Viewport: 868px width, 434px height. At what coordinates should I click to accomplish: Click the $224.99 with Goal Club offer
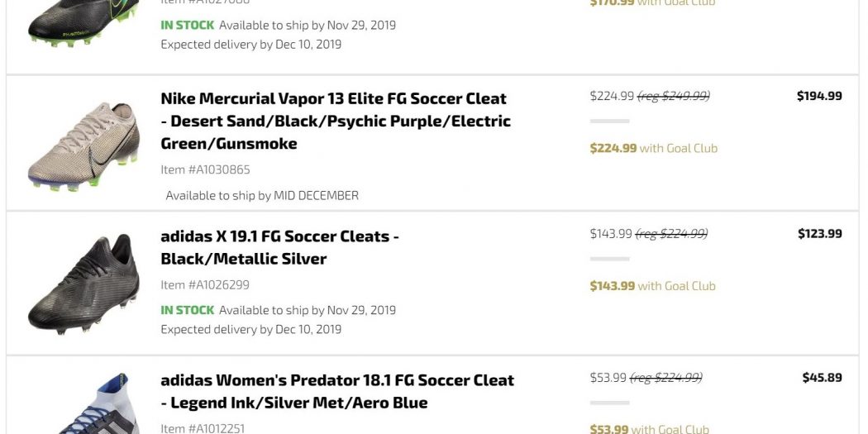[653, 149]
